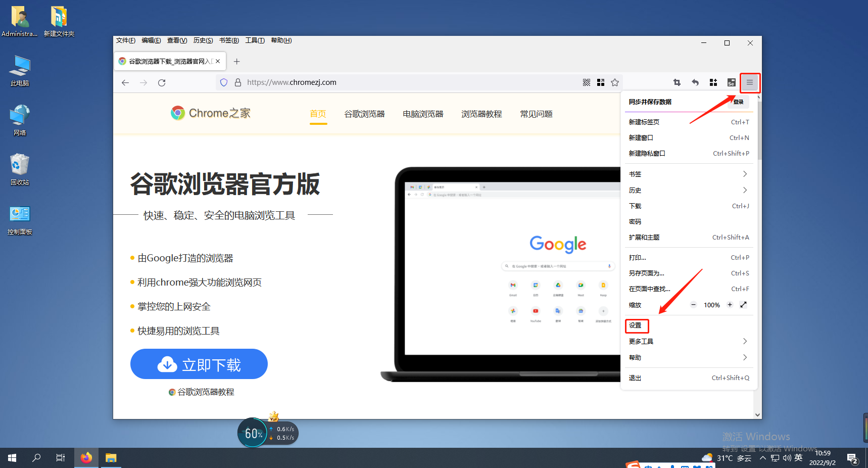Open 密码 from the menu
Viewport: 868px width, 468px height.
point(688,221)
